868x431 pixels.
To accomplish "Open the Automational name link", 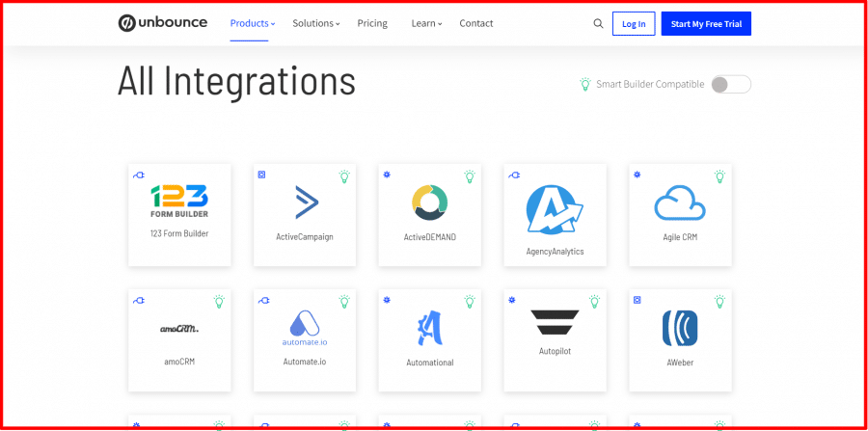I will pos(429,363).
